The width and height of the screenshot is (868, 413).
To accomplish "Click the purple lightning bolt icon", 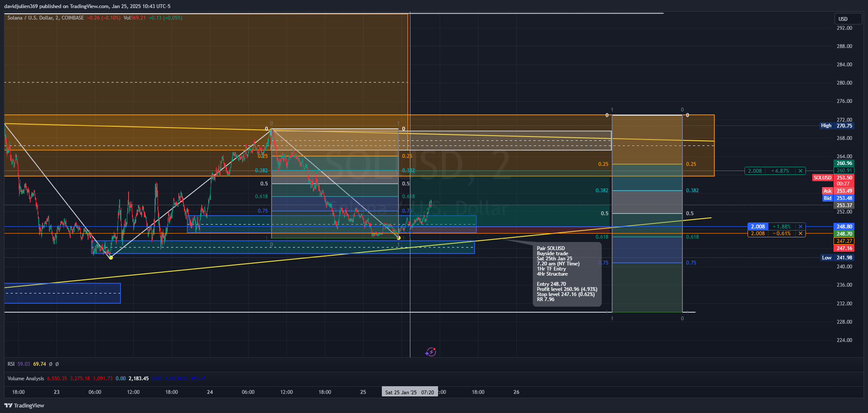I will click(431, 352).
